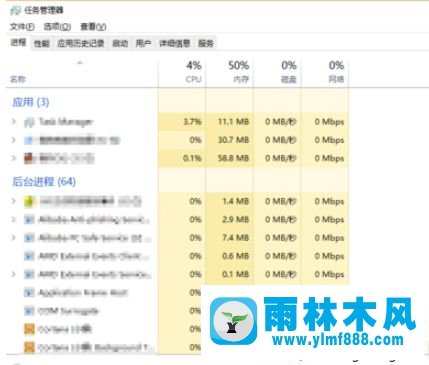Click the 1.4 MB memory value

[236, 201]
